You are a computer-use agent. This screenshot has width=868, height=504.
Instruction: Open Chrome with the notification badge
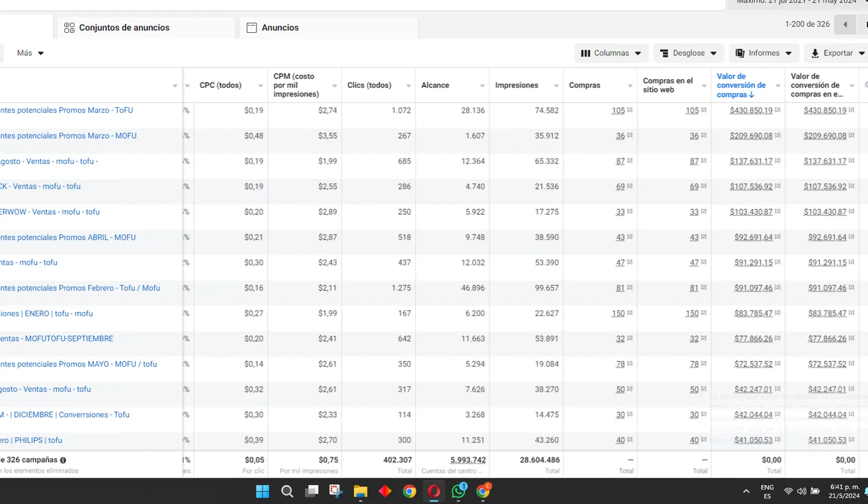483,491
